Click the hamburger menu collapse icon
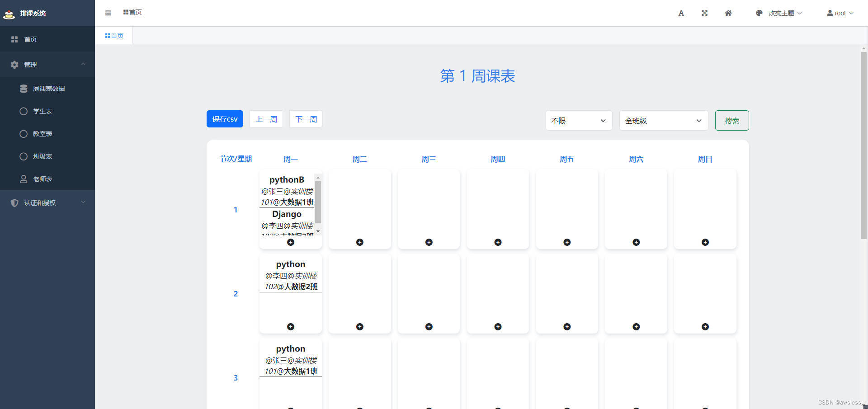Screen dimensions: 868x409 click(108, 13)
